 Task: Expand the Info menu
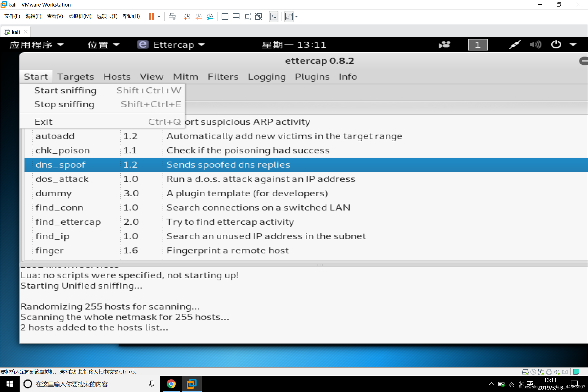[347, 76]
